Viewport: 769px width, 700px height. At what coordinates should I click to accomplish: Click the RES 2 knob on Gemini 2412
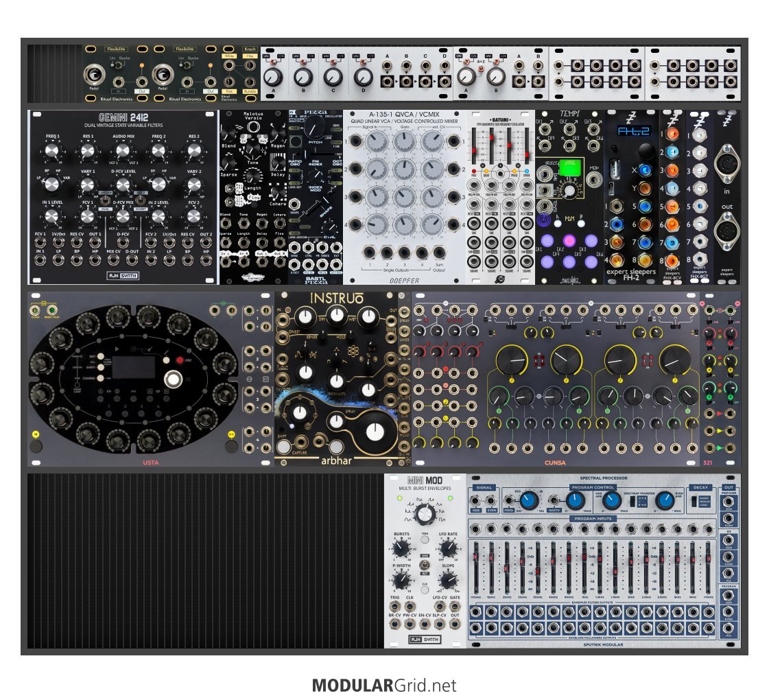click(x=194, y=152)
